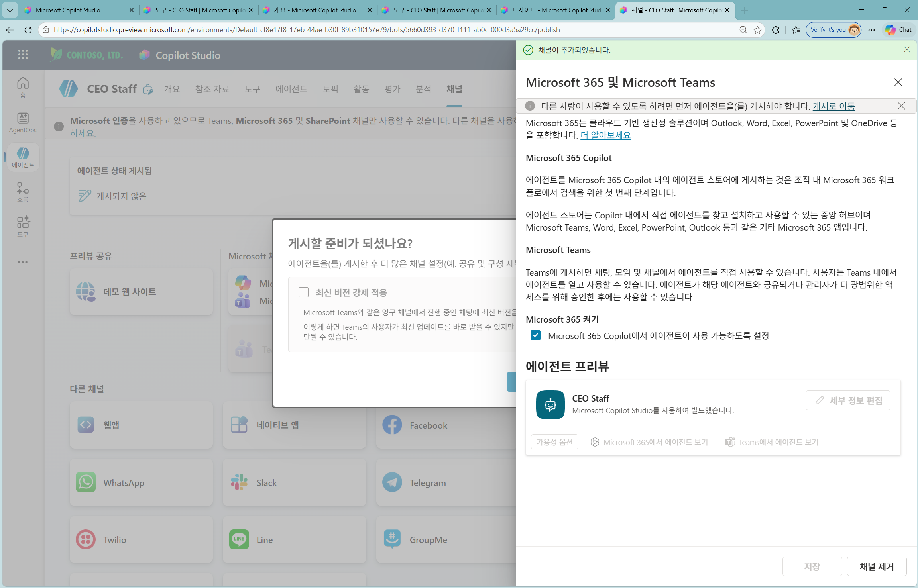918x588 pixels.
Task: Open the 더 알아보세요 link
Action: click(x=605, y=135)
